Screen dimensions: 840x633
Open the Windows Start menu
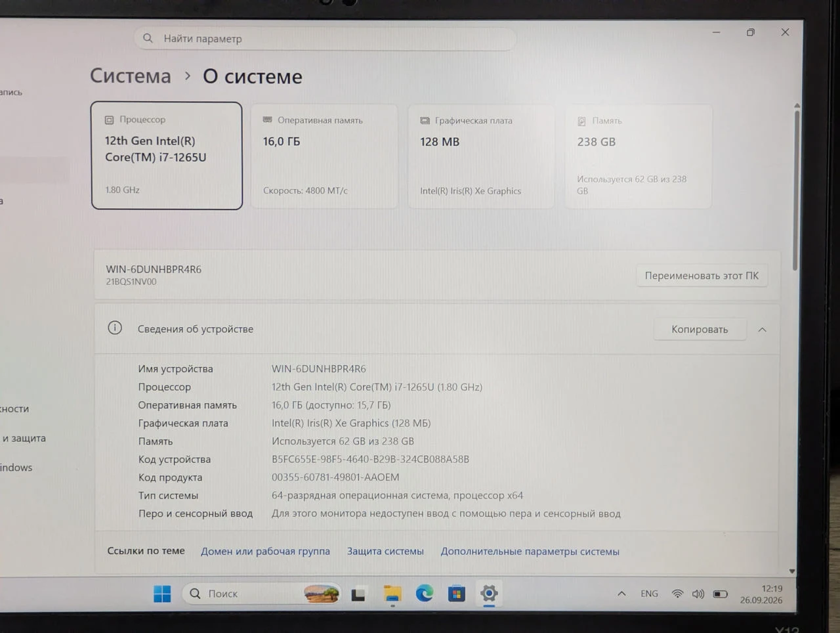[162, 594]
